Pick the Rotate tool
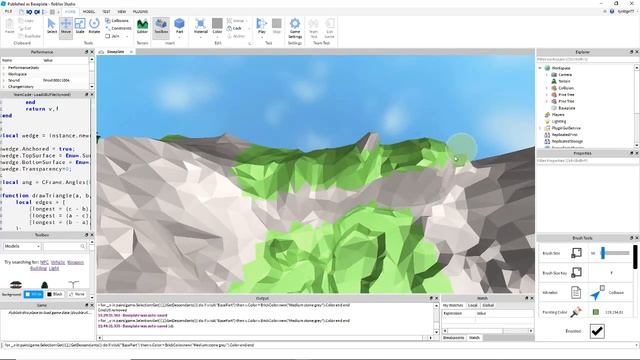640x360 pixels. click(94, 26)
